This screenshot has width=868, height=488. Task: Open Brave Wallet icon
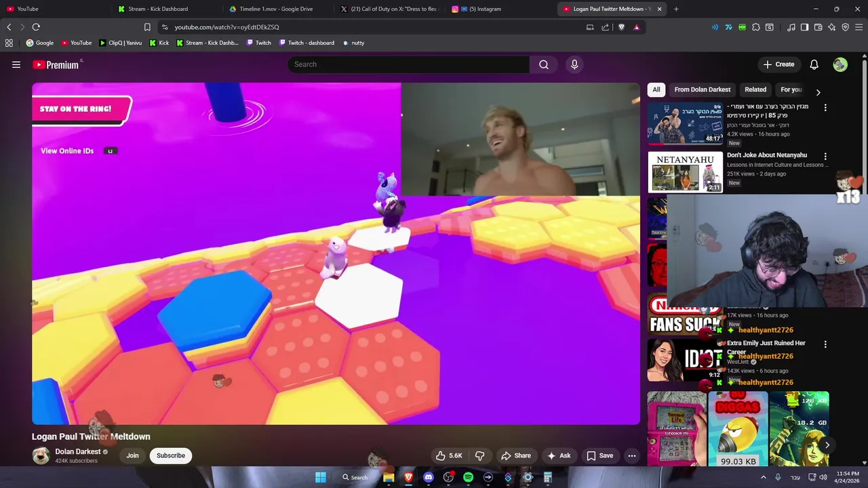click(x=818, y=27)
